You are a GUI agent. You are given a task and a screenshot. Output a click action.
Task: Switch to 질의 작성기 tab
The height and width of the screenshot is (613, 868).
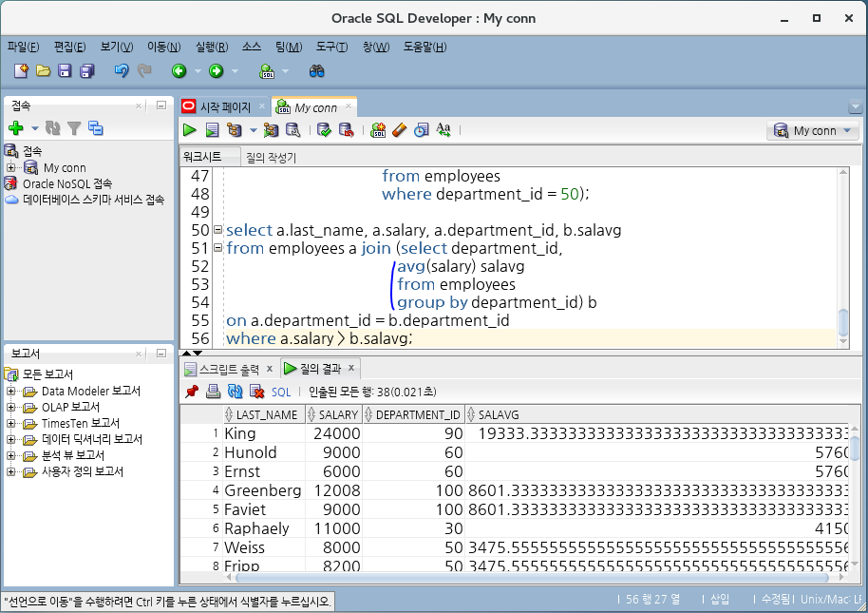pyautogui.click(x=271, y=158)
